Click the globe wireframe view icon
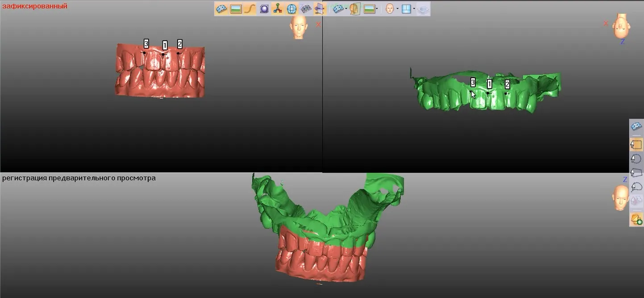Viewport: 644px width, 298px height. pyautogui.click(x=291, y=9)
